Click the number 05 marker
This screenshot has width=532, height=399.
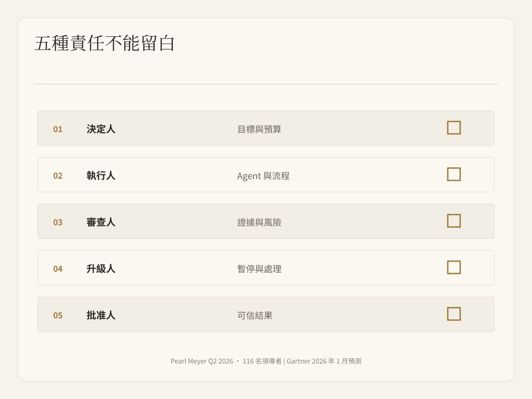pos(58,316)
